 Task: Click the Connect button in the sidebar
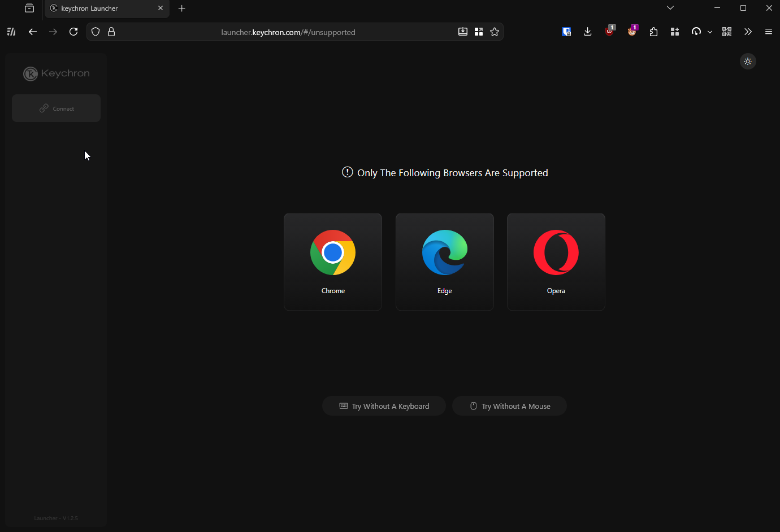pyautogui.click(x=56, y=108)
